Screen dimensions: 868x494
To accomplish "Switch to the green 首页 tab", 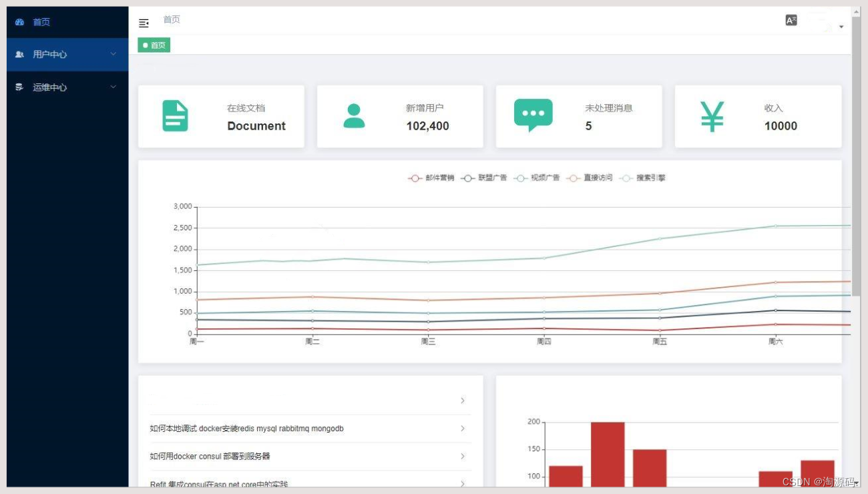I will (154, 45).
